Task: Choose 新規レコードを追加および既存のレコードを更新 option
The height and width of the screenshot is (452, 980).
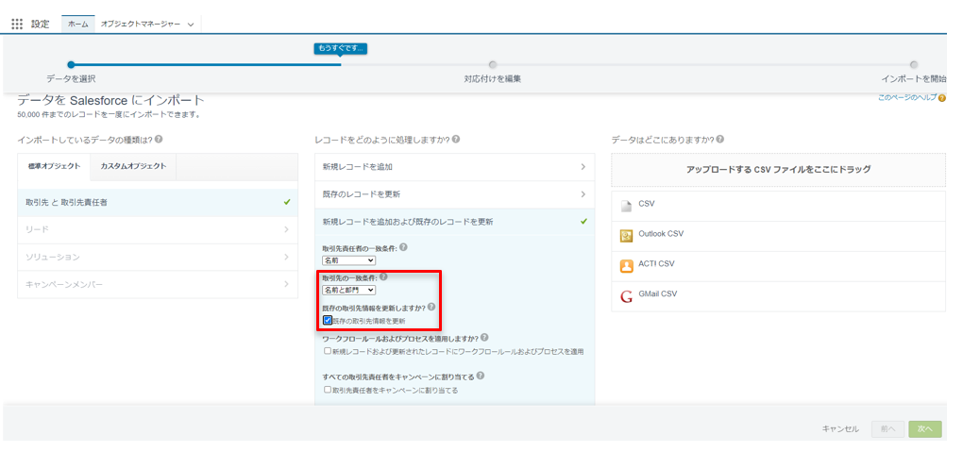Action: [454, 221]
